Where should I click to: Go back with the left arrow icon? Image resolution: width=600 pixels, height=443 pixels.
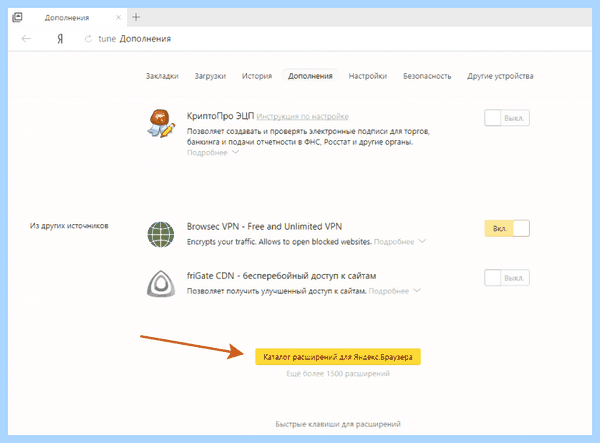click(x=26, y=38)
